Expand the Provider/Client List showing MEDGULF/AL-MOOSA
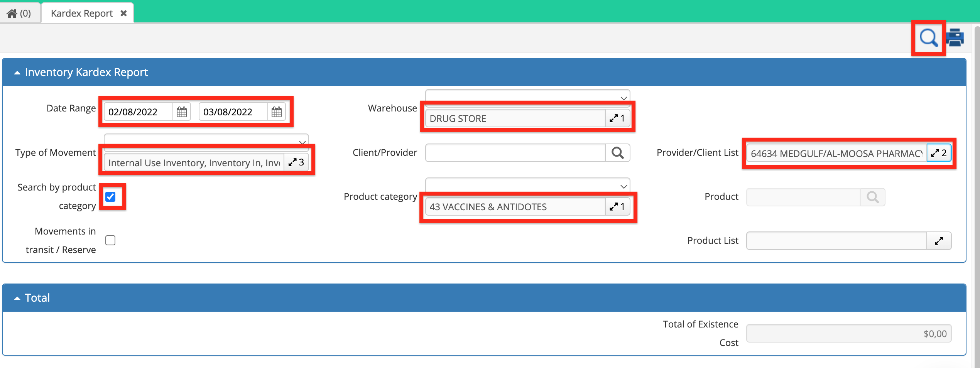 (x=938, y=153)
